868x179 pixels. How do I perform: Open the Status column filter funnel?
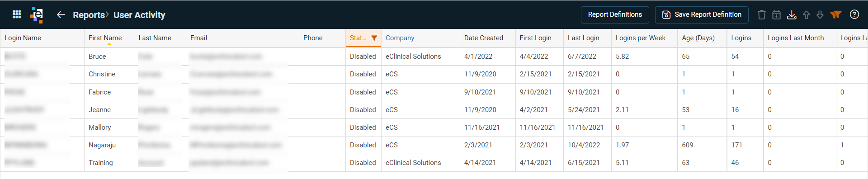(x=374, y=38)
